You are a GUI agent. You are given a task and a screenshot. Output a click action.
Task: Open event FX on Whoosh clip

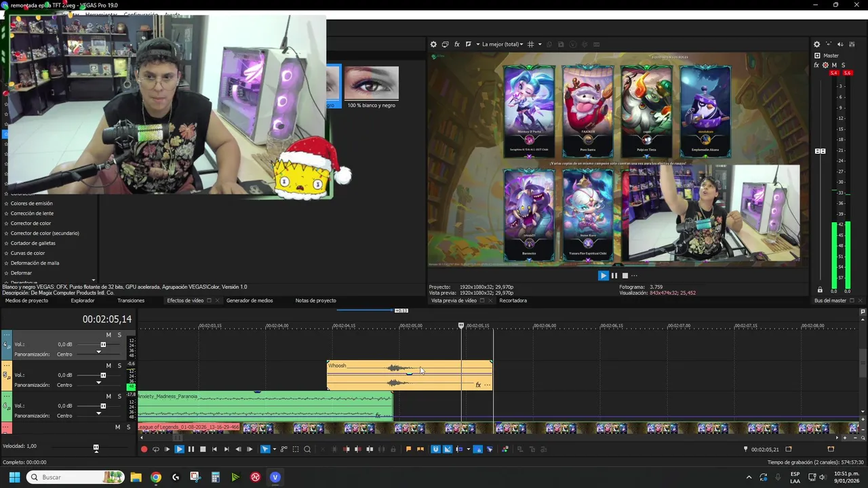point(478,385)
